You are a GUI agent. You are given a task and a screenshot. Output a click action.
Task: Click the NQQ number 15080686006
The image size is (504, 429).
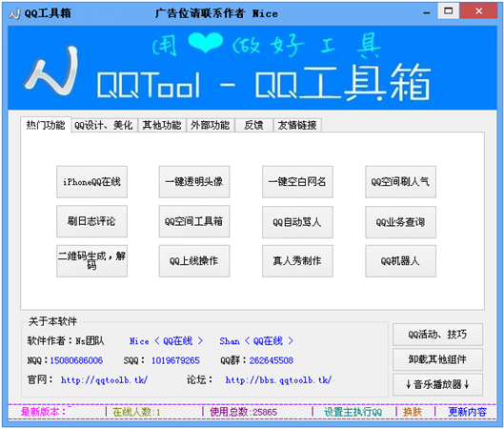click(76, 360)
